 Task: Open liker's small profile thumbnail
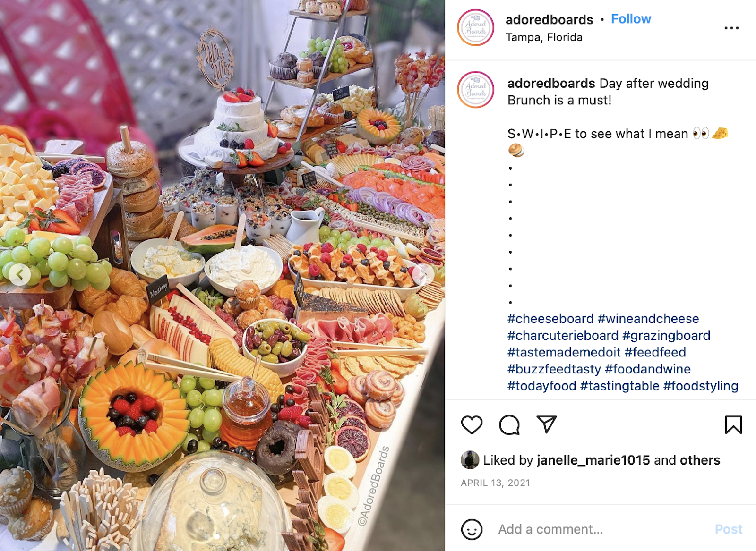point(470,460)
